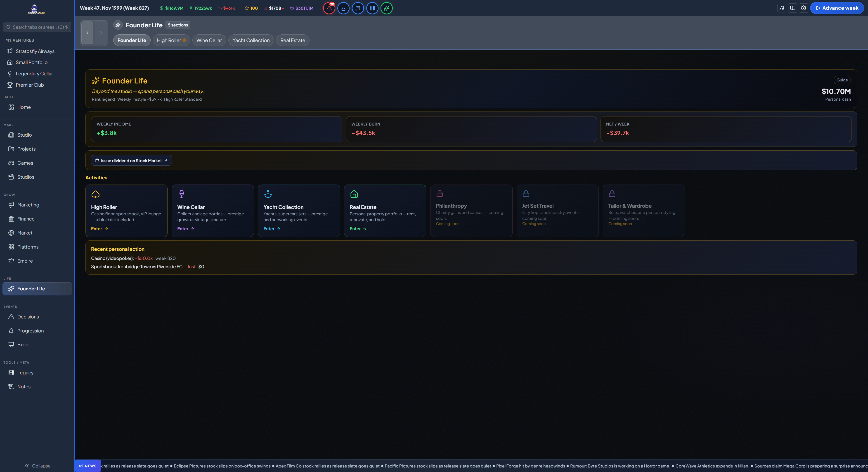Open the book guide icon in top bar
The width and height of the screenshot is (868, 472).
point(792,8)
